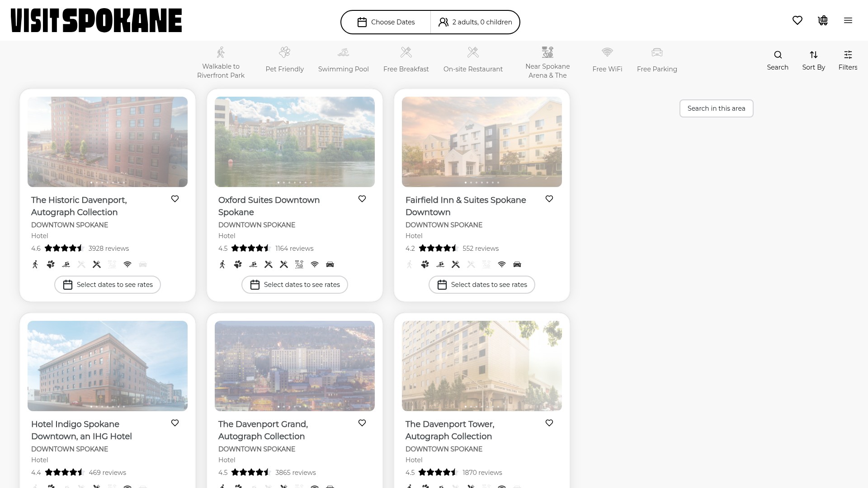Open the Search tool
868x488 pixels.
(x=778, y=60)
